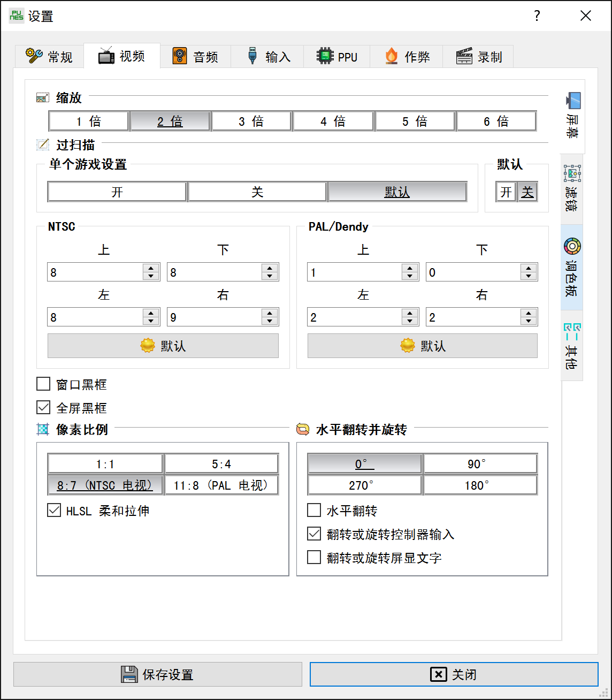The image size is (612, 700).
Task: Set scale to 2 倍
Action: 170,121
